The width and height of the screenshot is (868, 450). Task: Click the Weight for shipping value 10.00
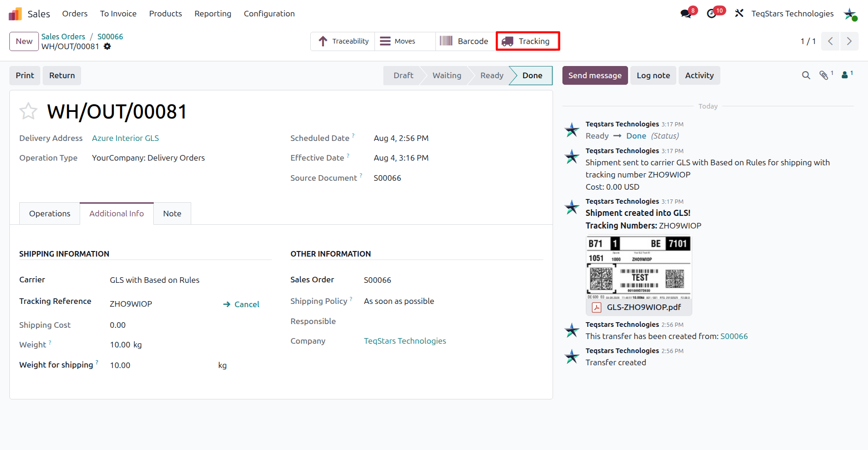pyautogui.click(x=120, y=365)
